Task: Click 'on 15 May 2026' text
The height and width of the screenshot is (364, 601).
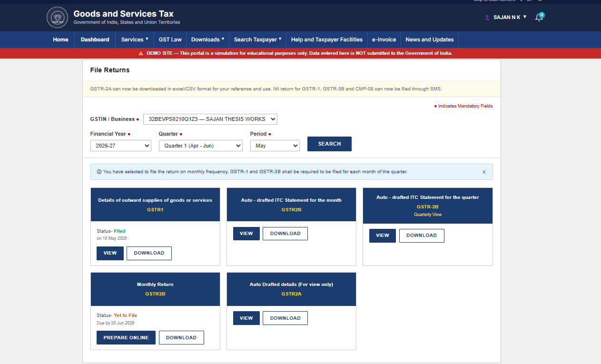Action: [x=112, y=238]
